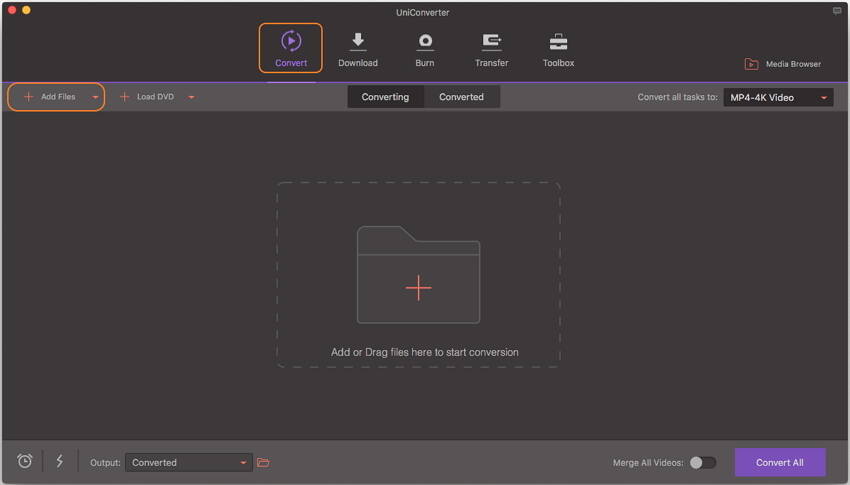The height and width of the screenshot is (485, 850).
Task: Click the schedule alarm clock icon
Action: click(24, 461)
